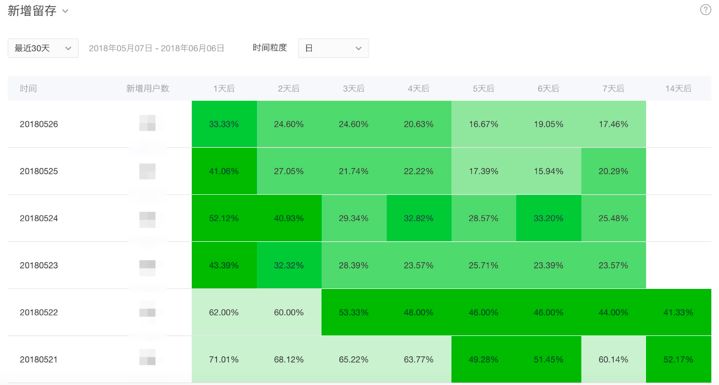Click the 20180524 row date
719x385 pixels.
[x=39, y=218]
